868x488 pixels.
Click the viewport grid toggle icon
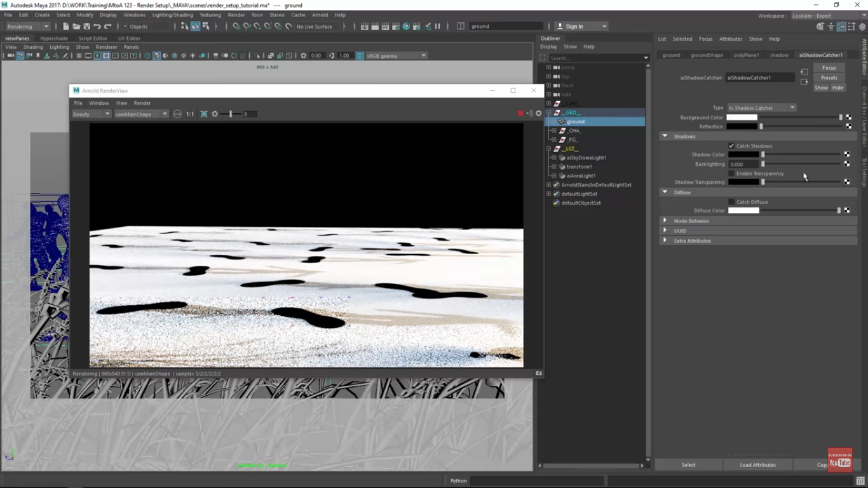click(x=79, y=56)
